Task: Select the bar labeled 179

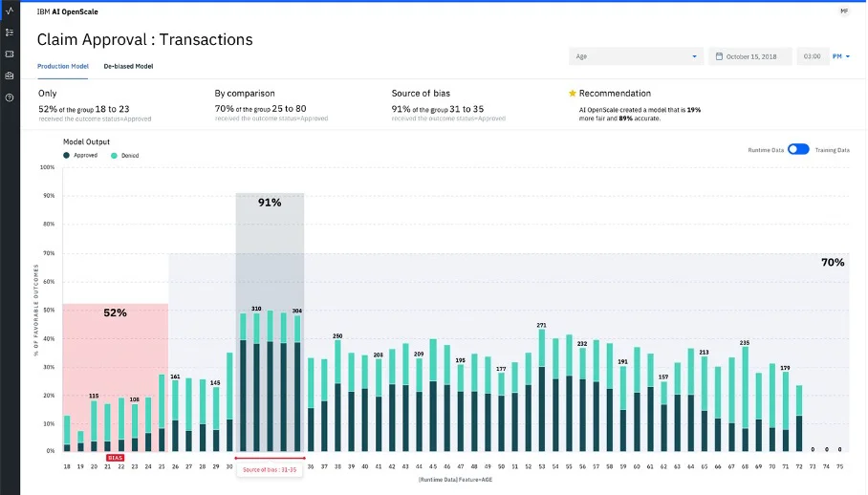Action: pos(786,412)
